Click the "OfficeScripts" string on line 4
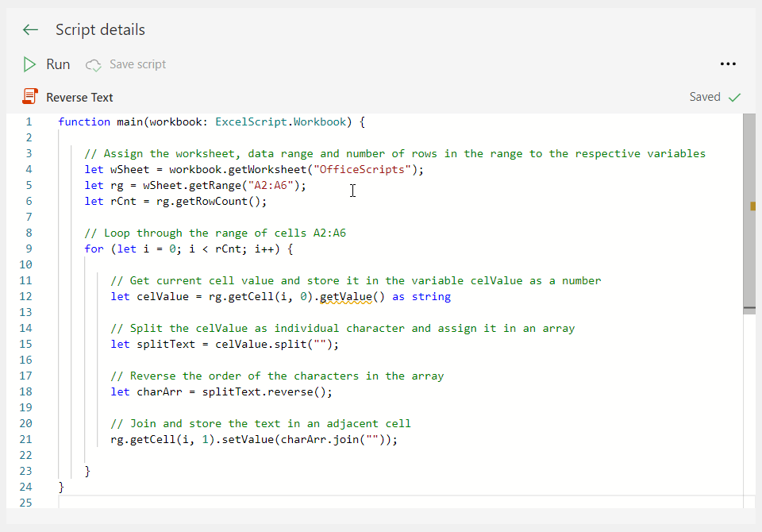This screenshot has height=532, width=762. pos(362,170)
